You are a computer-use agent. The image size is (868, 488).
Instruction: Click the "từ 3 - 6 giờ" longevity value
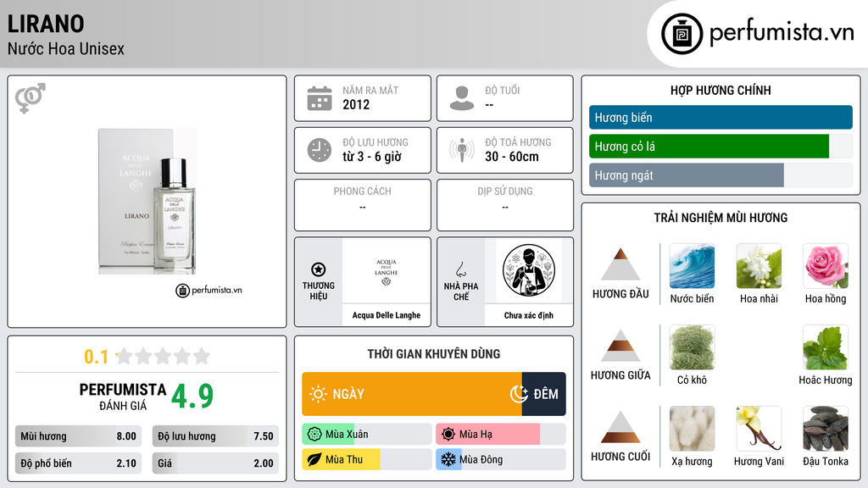pyautogui.click(x=372, y=157)
